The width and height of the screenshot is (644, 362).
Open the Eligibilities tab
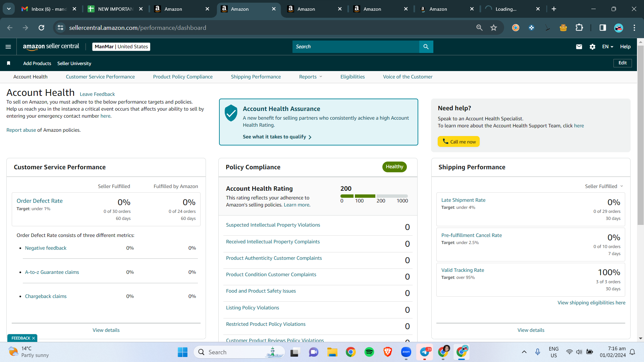point(353,77)
